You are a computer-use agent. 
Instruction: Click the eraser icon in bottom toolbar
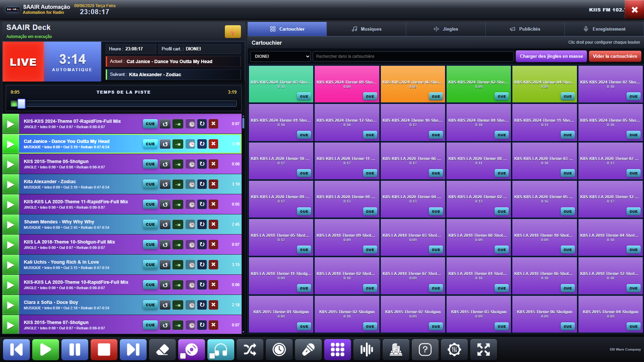point(162,350)
